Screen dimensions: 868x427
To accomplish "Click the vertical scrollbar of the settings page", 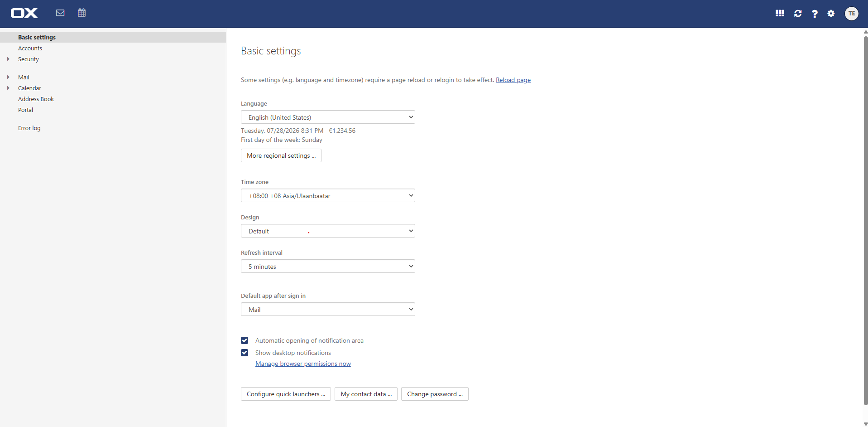I will [866, 220].
